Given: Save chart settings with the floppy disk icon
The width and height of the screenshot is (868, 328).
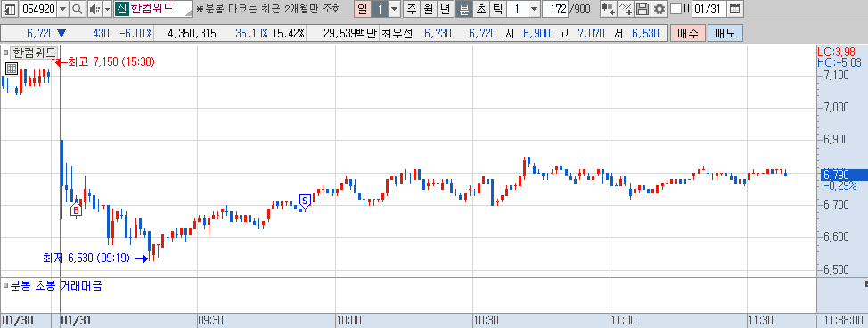Looking at the screenshot, I should 643,9.
